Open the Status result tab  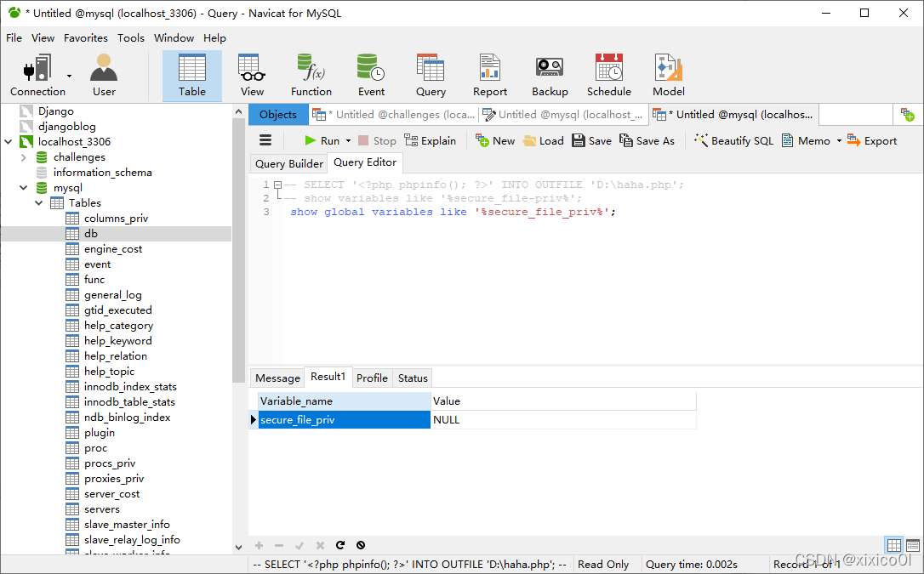[413, 378]
